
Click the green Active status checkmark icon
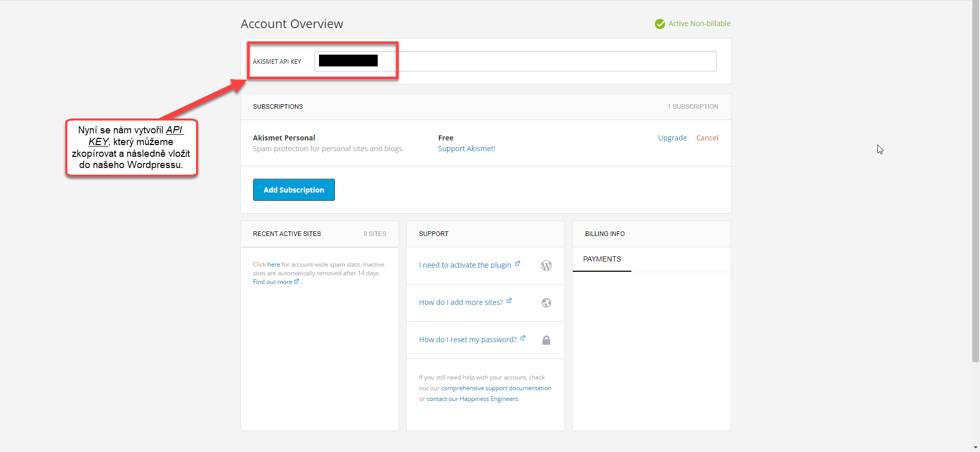click(660, 24)
